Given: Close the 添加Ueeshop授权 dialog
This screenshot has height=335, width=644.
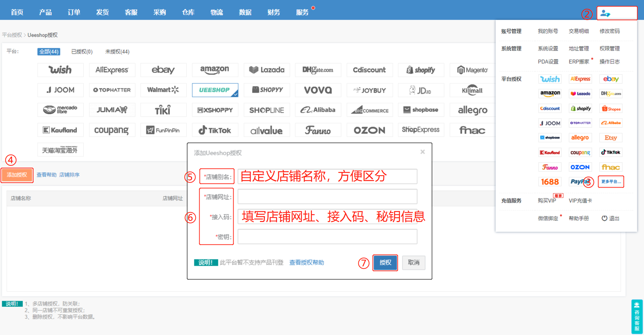Looking at the screenshot, I should [x=422, y=152].
